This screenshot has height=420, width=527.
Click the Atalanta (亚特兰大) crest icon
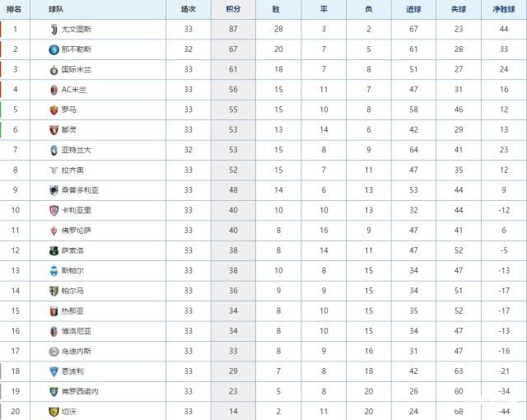point(54,150)
